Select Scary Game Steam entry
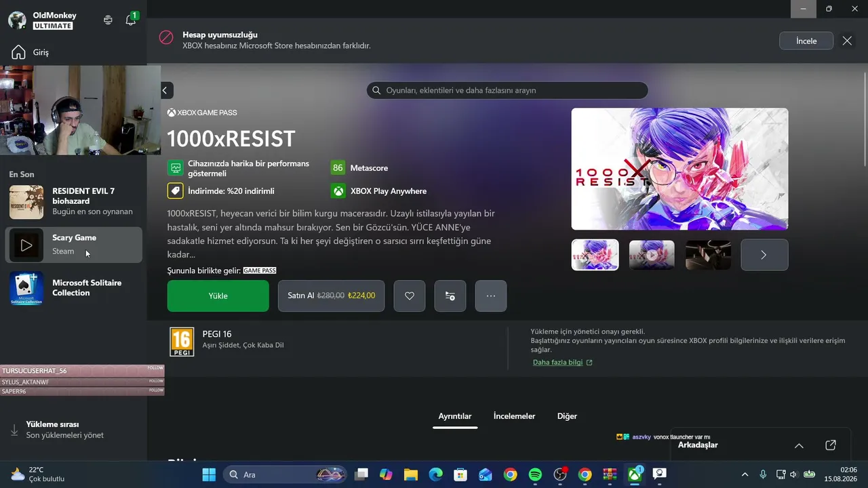Viewport: 868px width, 488px height. (x=74, y=245)
